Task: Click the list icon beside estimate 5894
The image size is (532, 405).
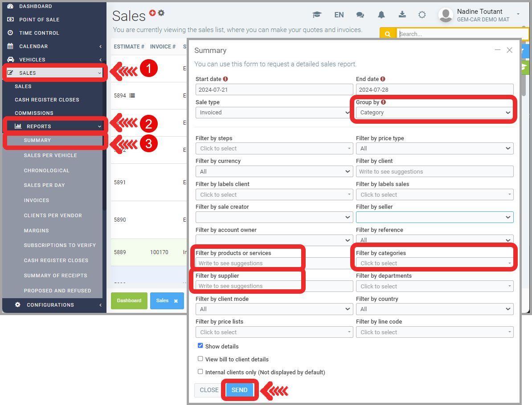Action: coord(132,95)
